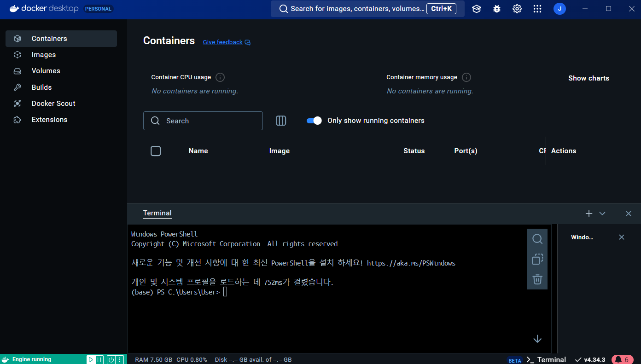641x364 pixels.
Task: Click the Disk availability status text
Action: click(x=253, y=360)
